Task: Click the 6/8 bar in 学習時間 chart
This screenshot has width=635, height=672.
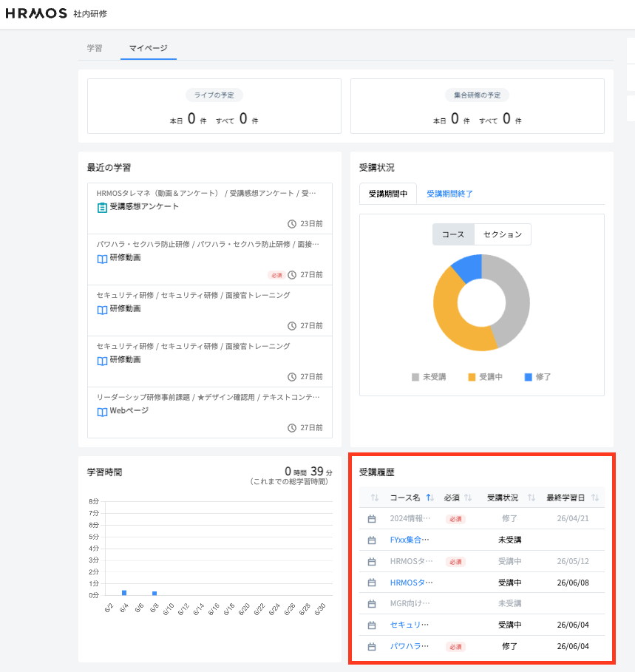Action: coord(154,593)
